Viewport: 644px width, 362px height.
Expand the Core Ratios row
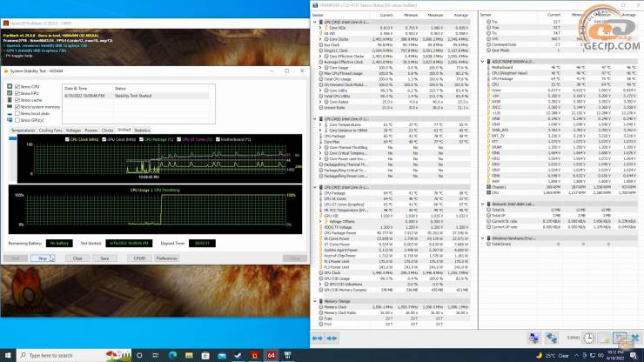point(320,102)
